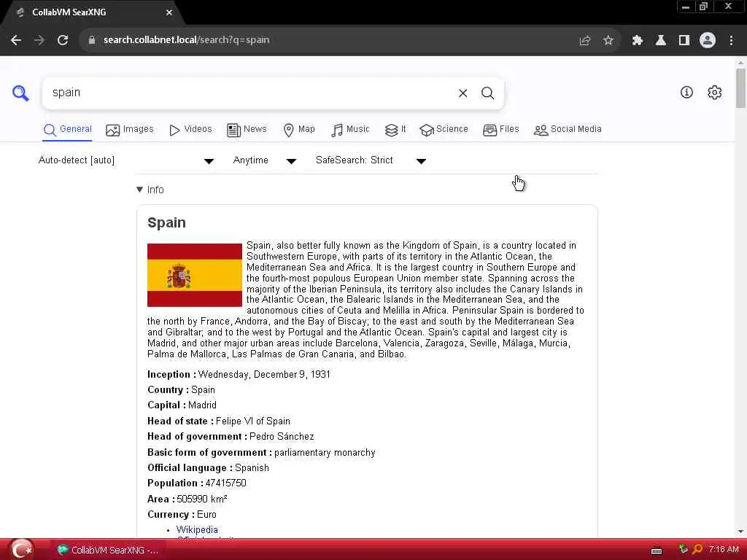747x560 pixels.
Task: Switch to the It tab
Action: pos(395,130)
